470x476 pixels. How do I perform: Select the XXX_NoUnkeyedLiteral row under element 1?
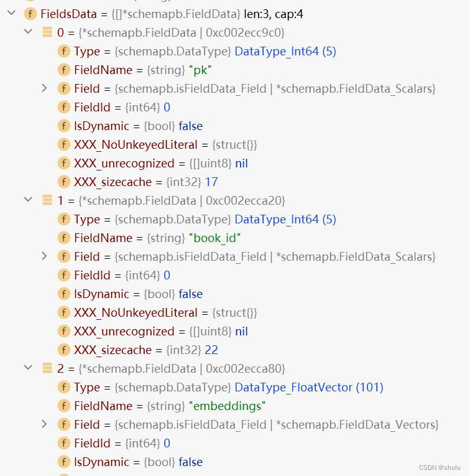[165, 312]
